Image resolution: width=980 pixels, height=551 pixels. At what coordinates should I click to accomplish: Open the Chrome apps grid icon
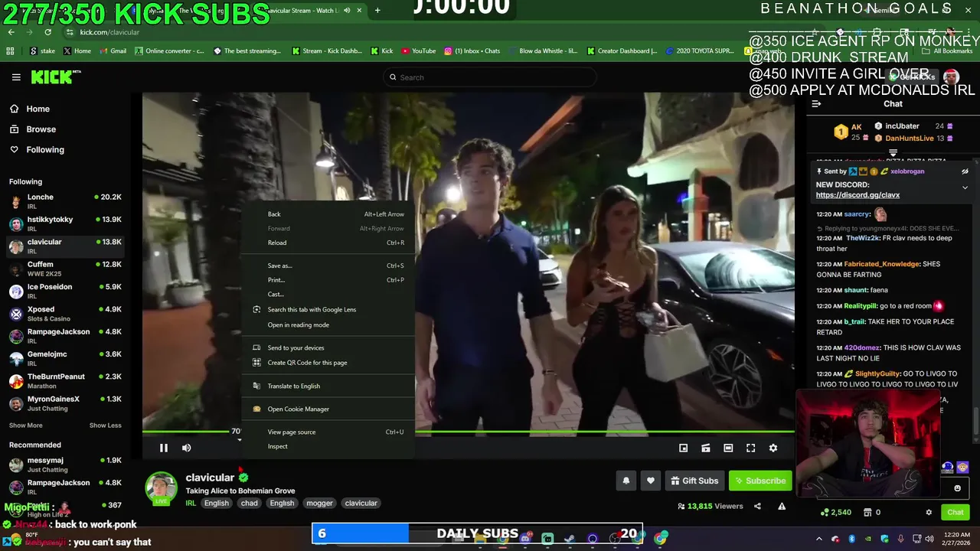click(x=10, y=51)
